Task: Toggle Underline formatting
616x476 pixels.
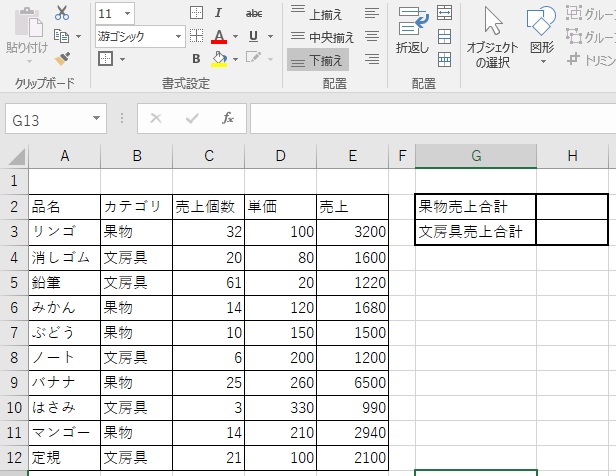Action: pos(253,36)
